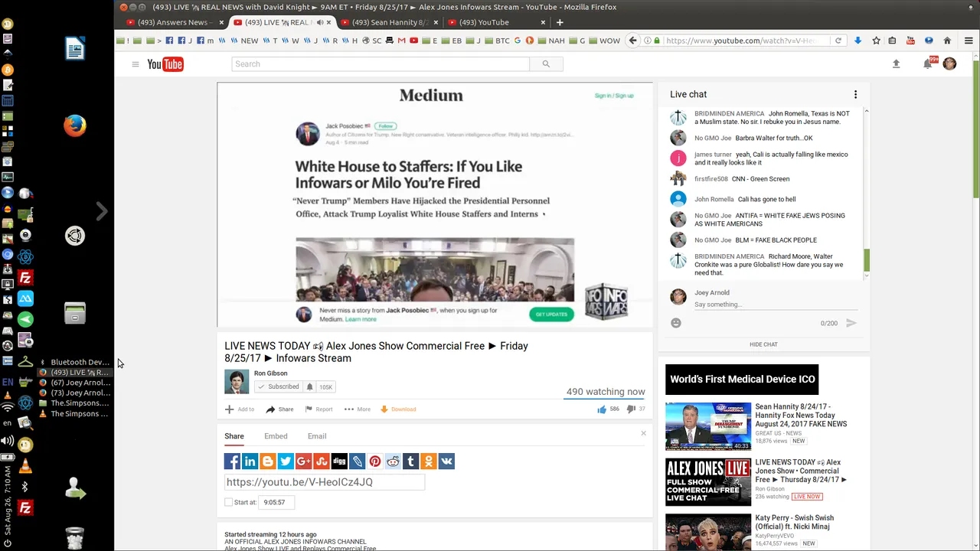Click the YouTube search magnifier button
This screenshot has height=551, width=980.
click(546, 64)
